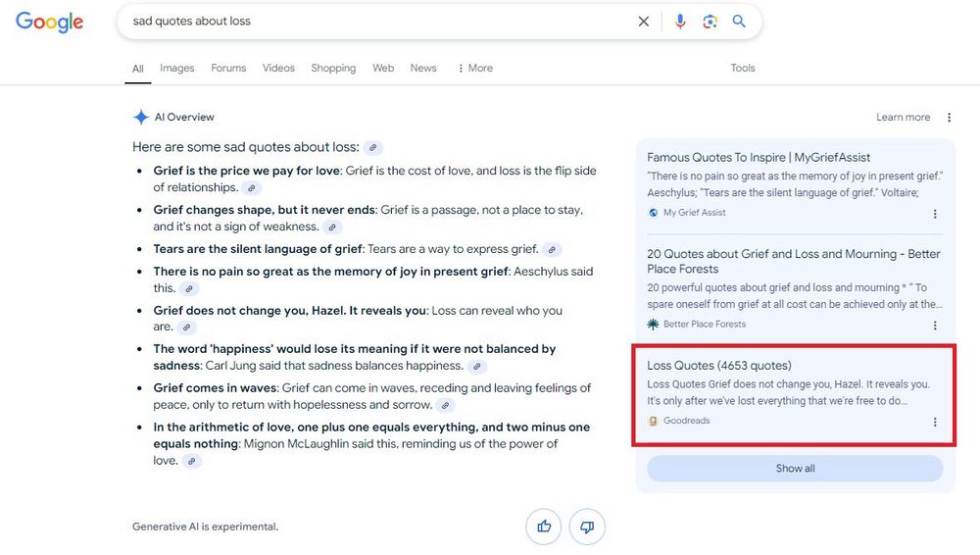The height and width of the screenshot is (555, 980).
Task: Open Google Lens image search icon
Action: 710,22
